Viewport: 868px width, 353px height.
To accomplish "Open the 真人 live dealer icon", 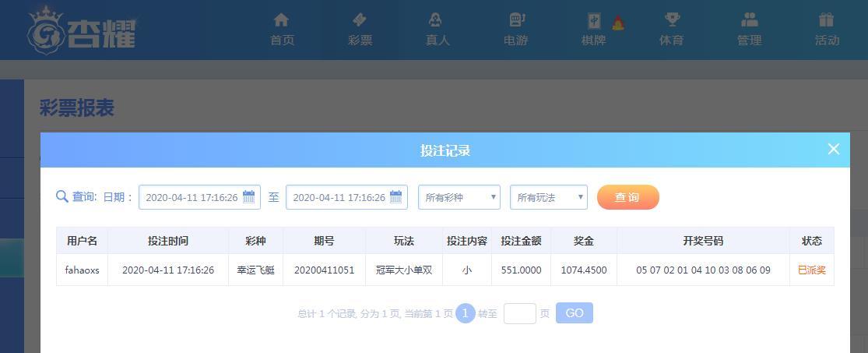I will coord(436,20).
